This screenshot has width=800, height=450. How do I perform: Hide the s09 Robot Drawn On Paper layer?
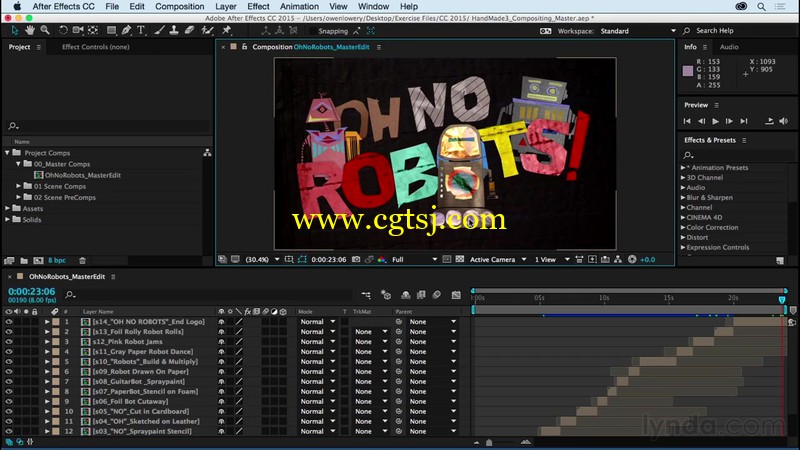[x=9, y=371]
